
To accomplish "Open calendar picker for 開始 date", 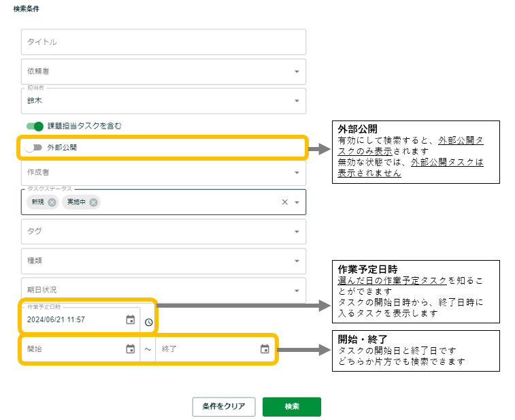I will pos(131,349).
